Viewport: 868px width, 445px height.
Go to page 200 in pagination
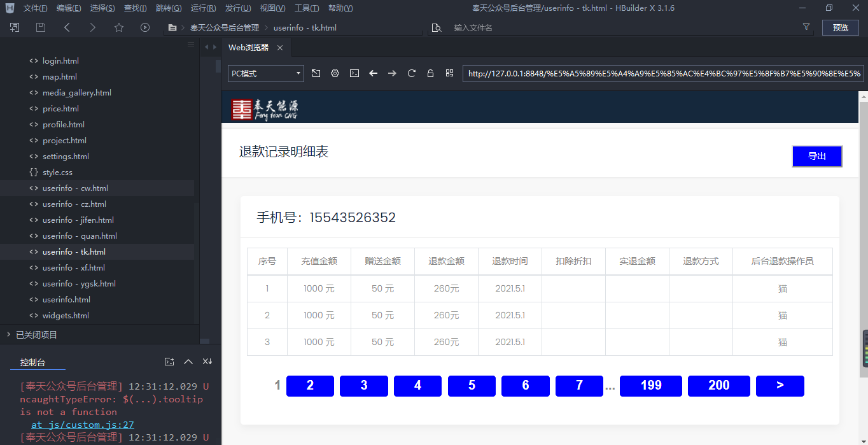point(718,386)
